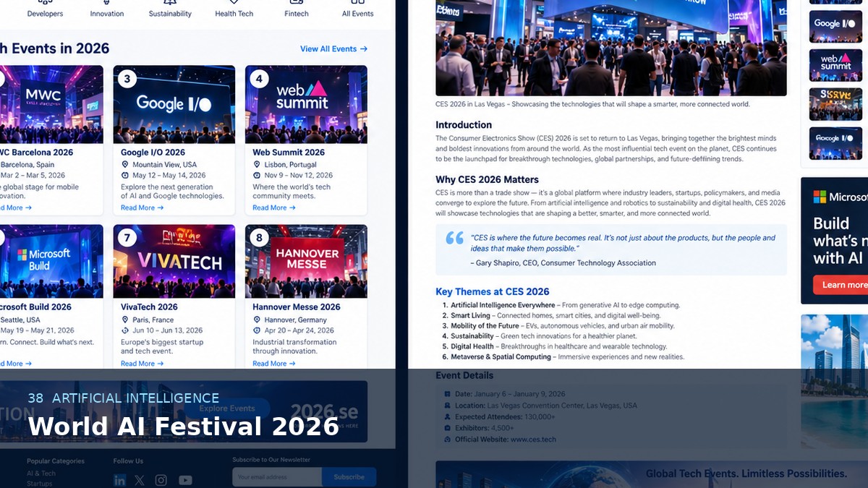Click the clock icon beside May 12 – May 14, 2026
Image resolution: width=868 pixels, height=488 pixels.
pos(125,176)
